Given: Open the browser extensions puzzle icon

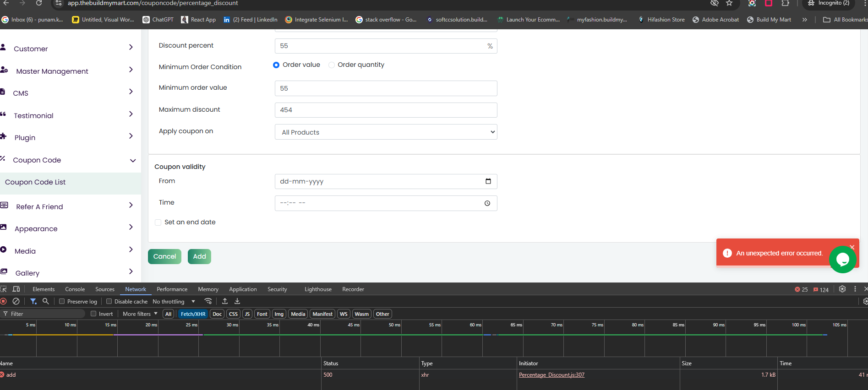Looking at the screenshot, I should tap(785, 3).
